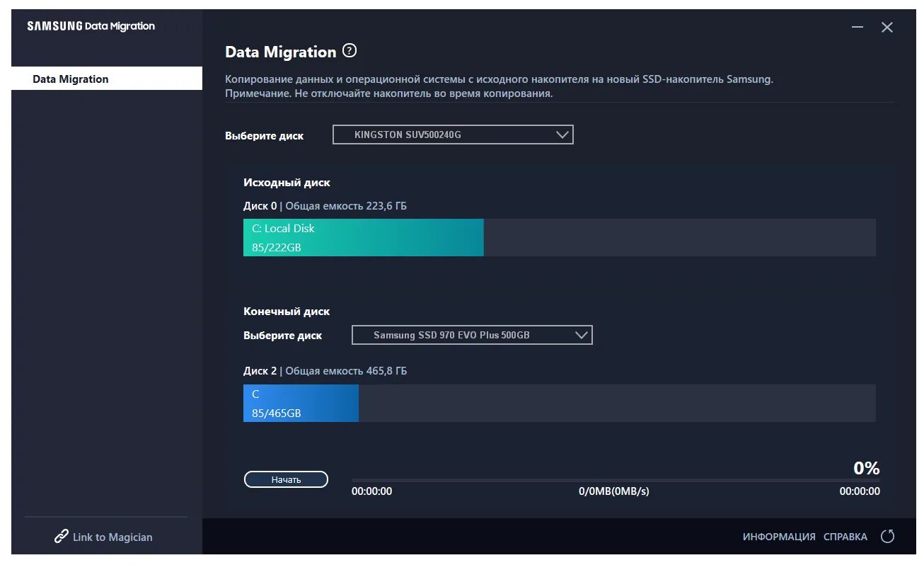Click the help question mark icon beside Data Migration
The height and width of the screenshot is (565, 924).
tap(350, 51)
